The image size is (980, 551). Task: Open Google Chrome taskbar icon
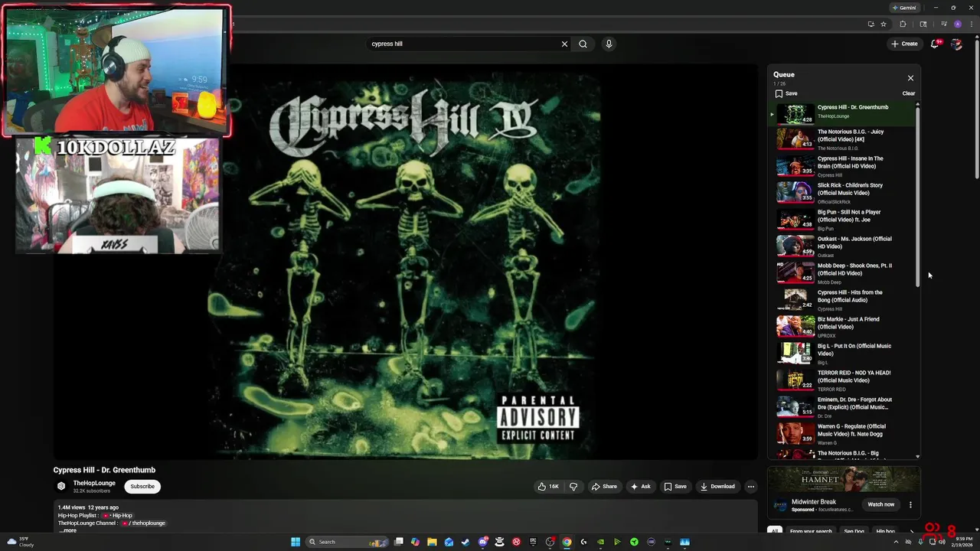tap(567, 542)
